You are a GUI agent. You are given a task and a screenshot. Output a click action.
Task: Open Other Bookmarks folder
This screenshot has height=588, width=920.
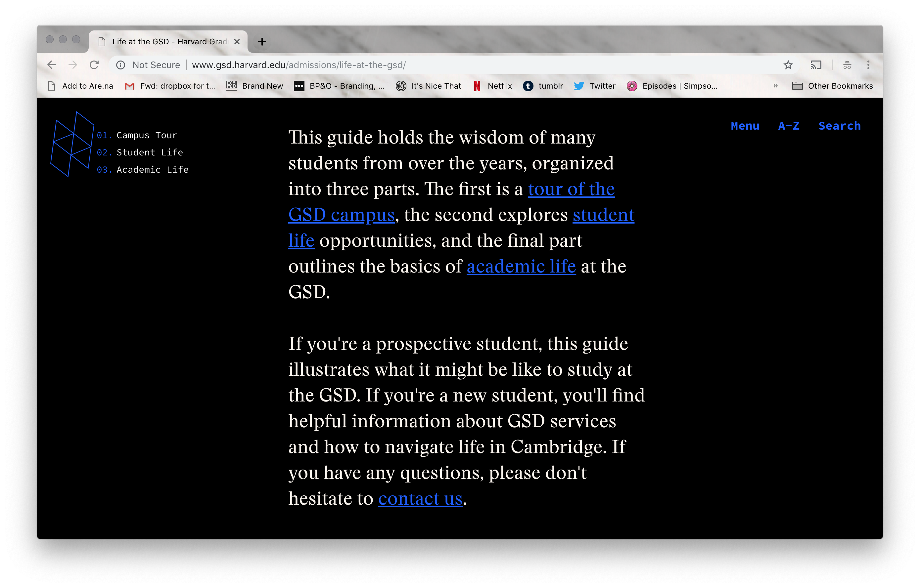tap(832, 86)
